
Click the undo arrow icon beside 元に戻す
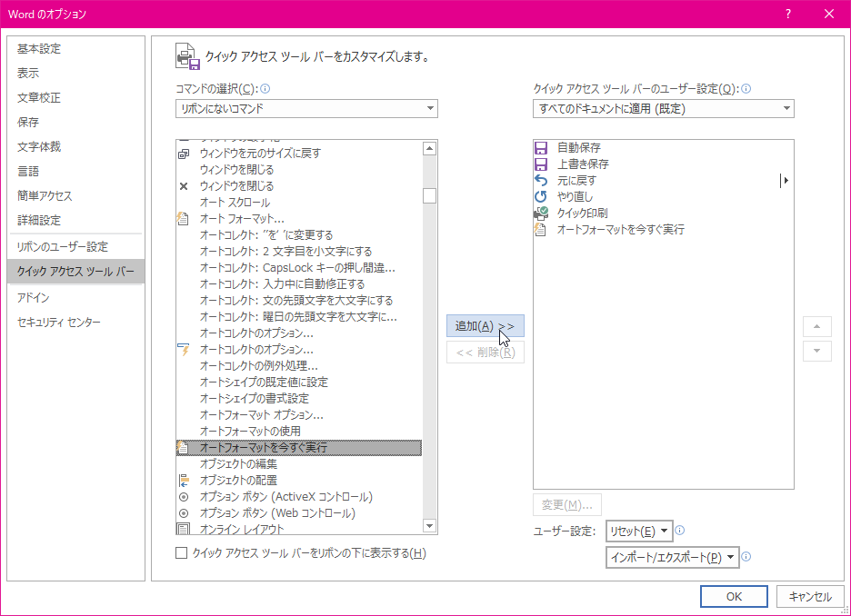541,180
